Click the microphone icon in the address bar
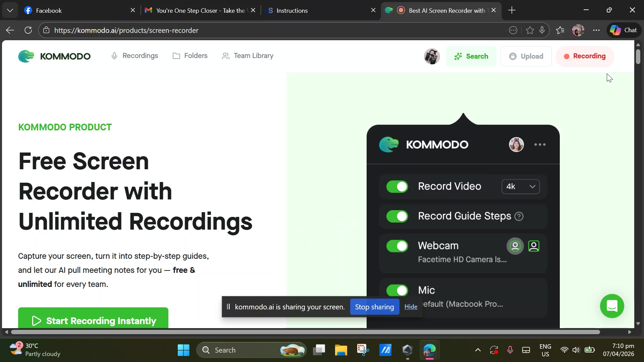644x362 pixels. point(542,31)
